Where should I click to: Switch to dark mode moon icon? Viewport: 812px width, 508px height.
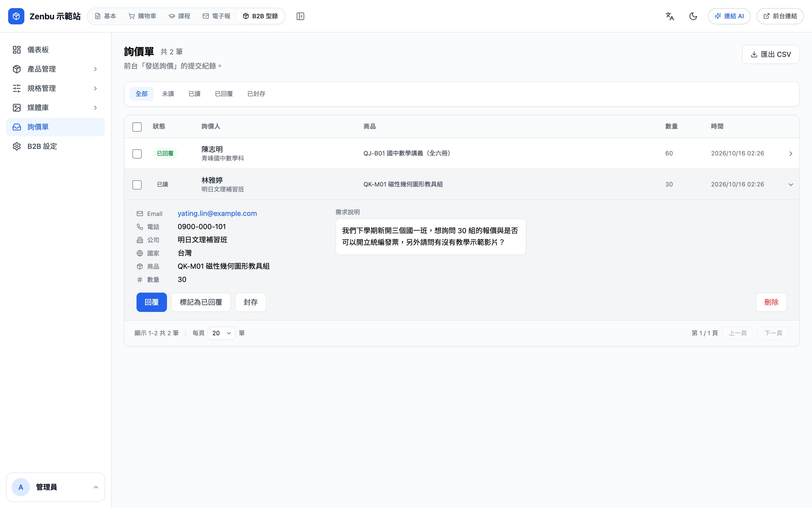pyautogui.click(x=693, y=16)
